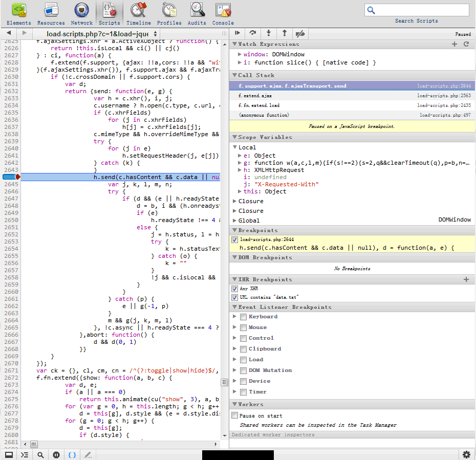
Task: Focus the Search Scripts input field
Action: tap(417, 10)
